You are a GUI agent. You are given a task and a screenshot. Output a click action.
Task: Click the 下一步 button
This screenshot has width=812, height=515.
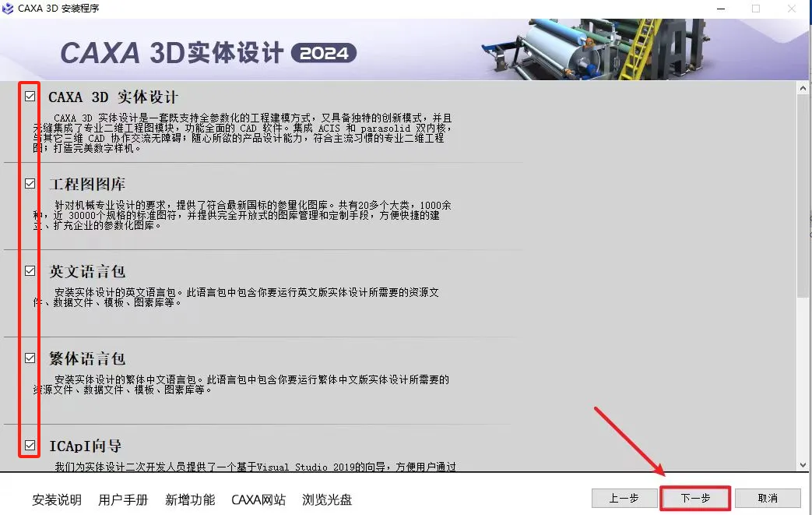pos(695,499)
